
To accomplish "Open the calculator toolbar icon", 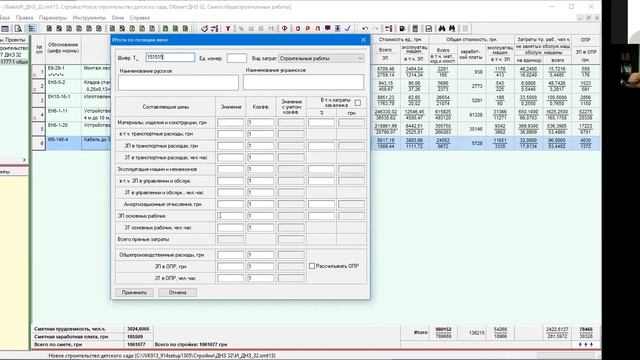I will coord(415,28).
